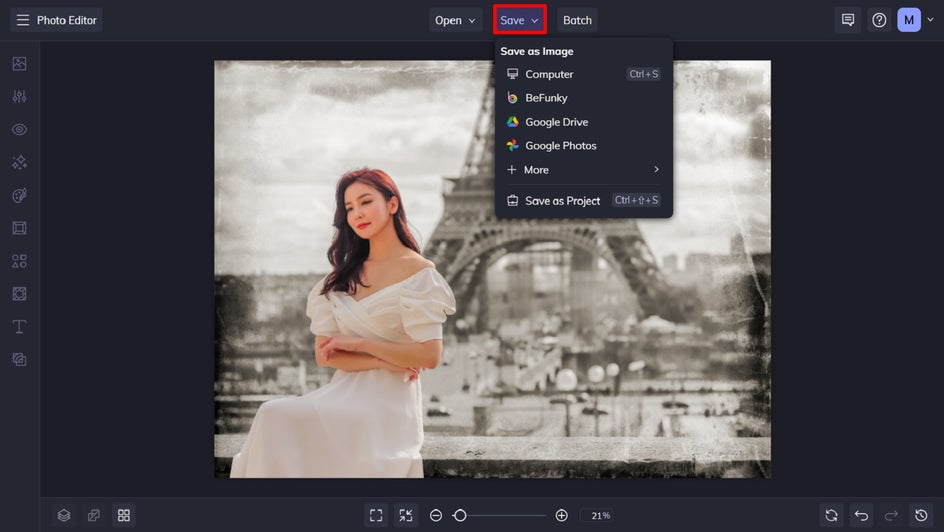Screen dimensions: 944x532
Task: Open the Open dropdown menu
Action: point(455,20)
